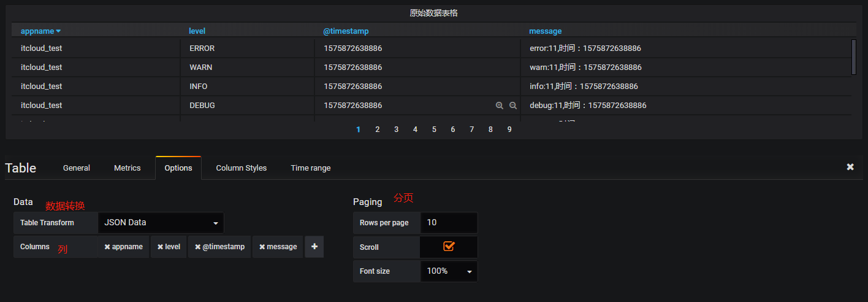
Task: Click the appname sort arrow
Action: tap(58, 31)
